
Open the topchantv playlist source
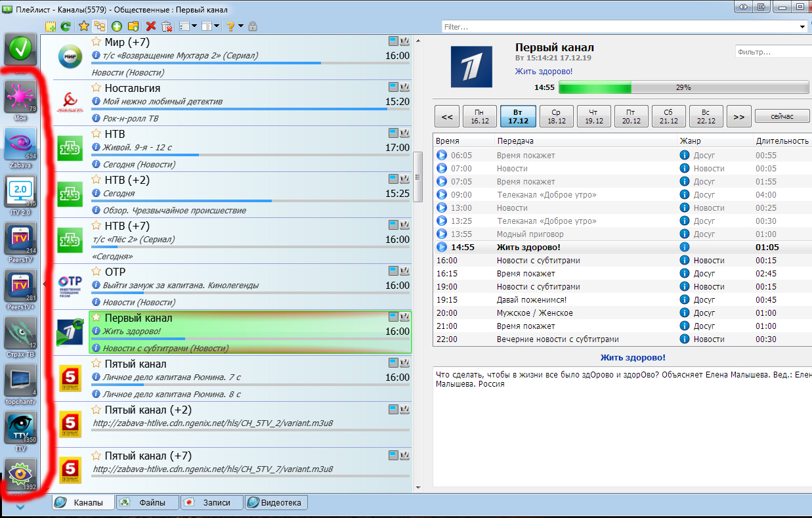pos(20,382)
